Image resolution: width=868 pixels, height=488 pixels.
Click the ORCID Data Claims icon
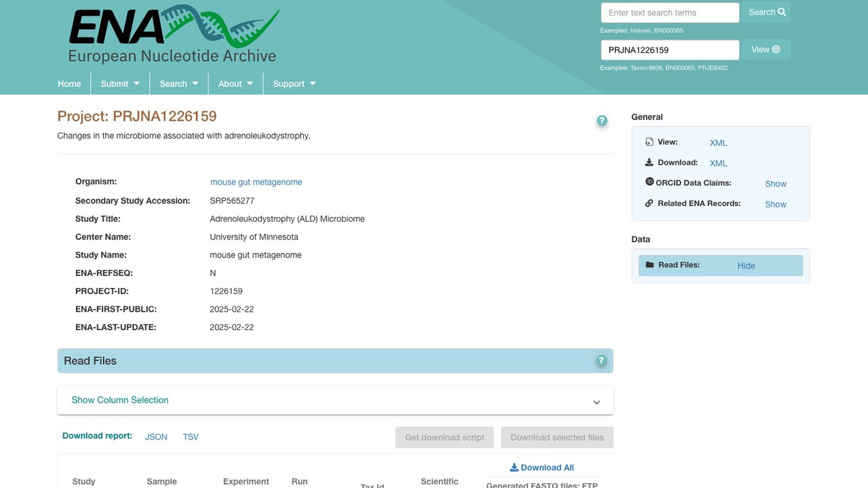(x=649, y=182)
